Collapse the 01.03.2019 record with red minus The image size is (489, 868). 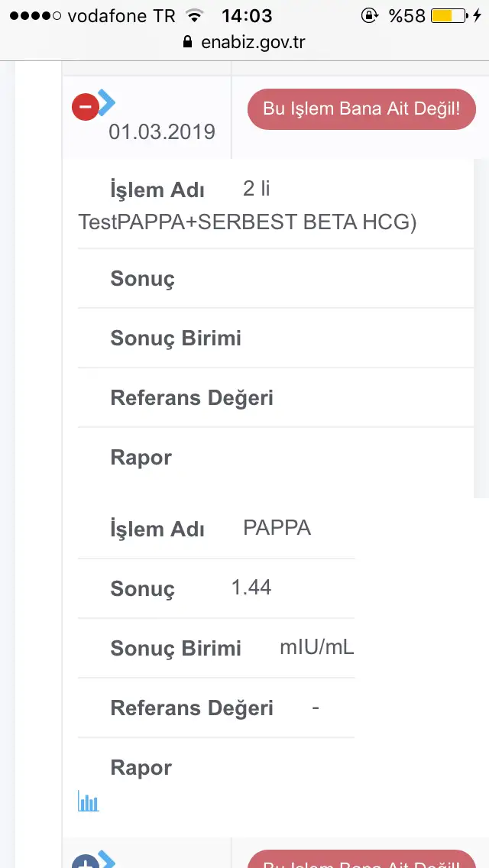click(x=85, y=107)
